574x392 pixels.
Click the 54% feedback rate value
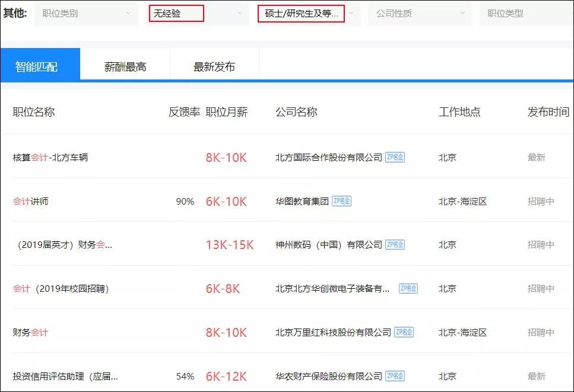pyautogui.click(x=185, y=376)
